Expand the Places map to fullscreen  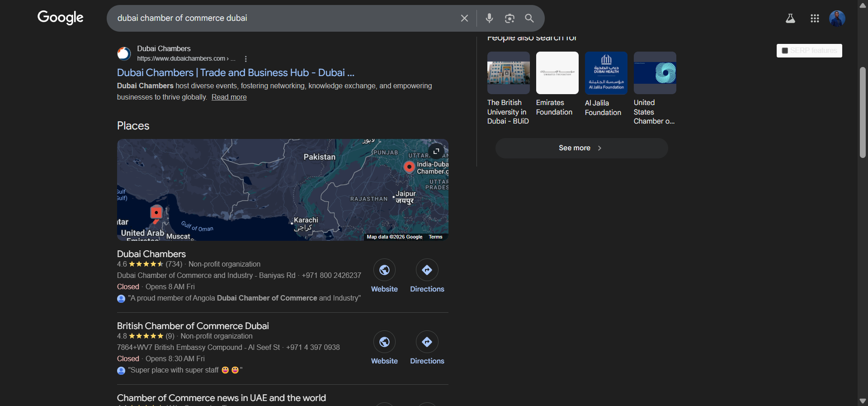coord(436,151)
